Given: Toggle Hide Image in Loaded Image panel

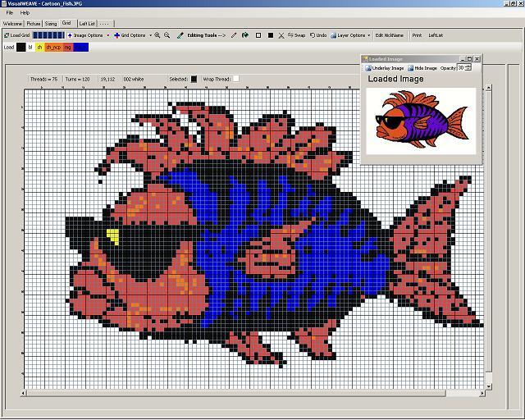Looking at the screenshot, I should coord(423,68).
